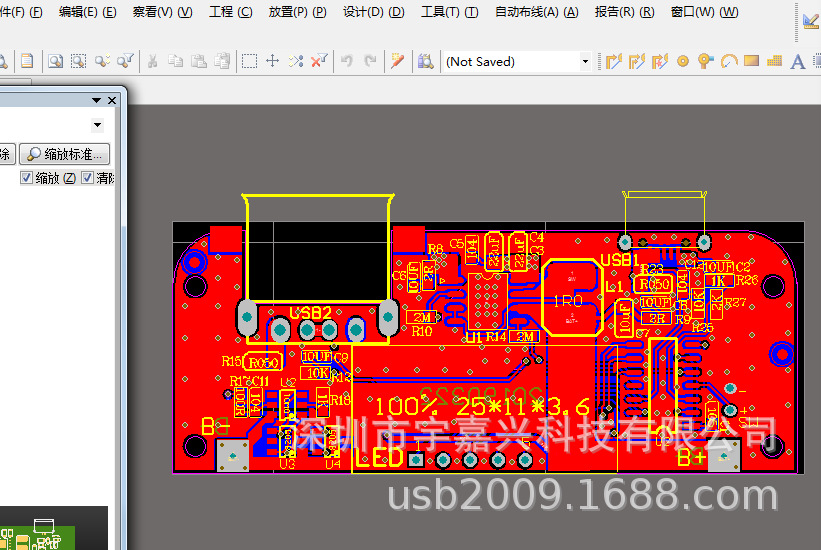Select the Place Arc tool
821x550 pixels.
coord(729,61)
